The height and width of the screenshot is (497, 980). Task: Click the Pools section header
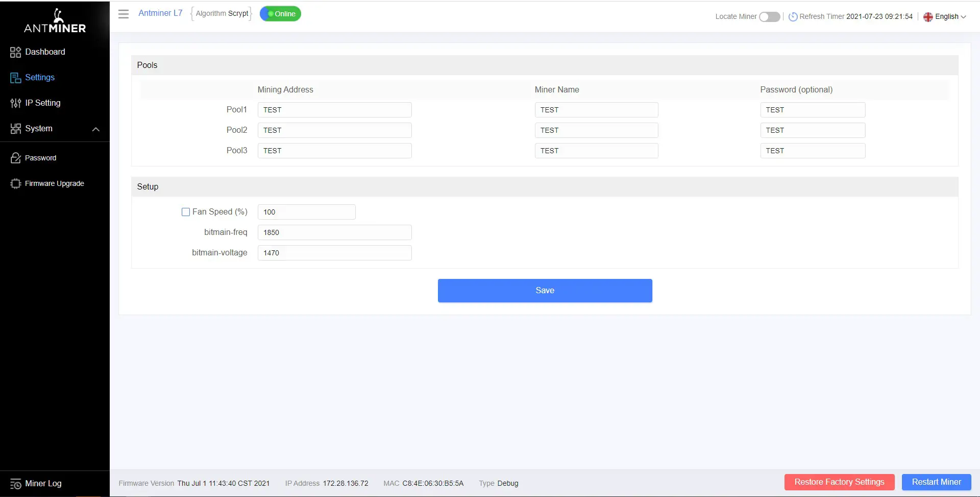coord(545,65)
